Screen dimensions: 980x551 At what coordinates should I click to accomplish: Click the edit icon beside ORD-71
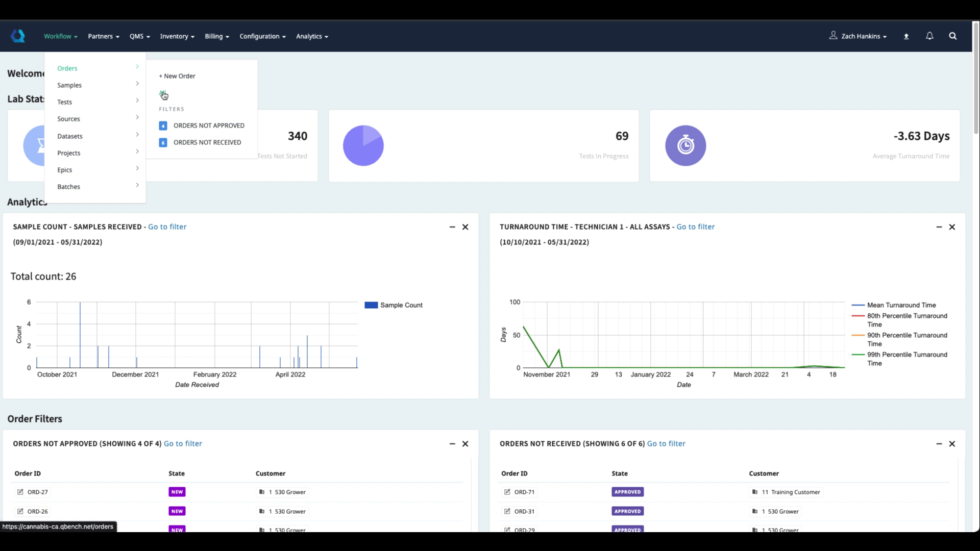pyautogui.click(x=507, y=492)
